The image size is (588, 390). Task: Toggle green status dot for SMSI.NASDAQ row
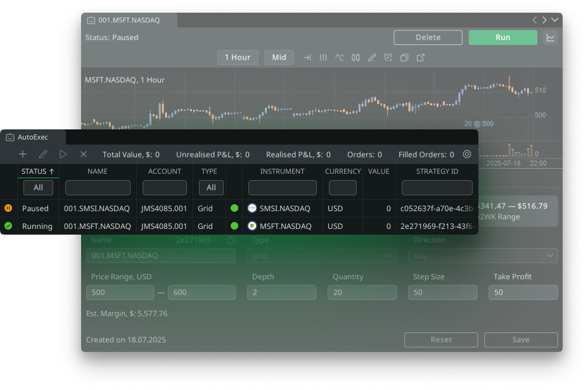[x=234, y=208]
